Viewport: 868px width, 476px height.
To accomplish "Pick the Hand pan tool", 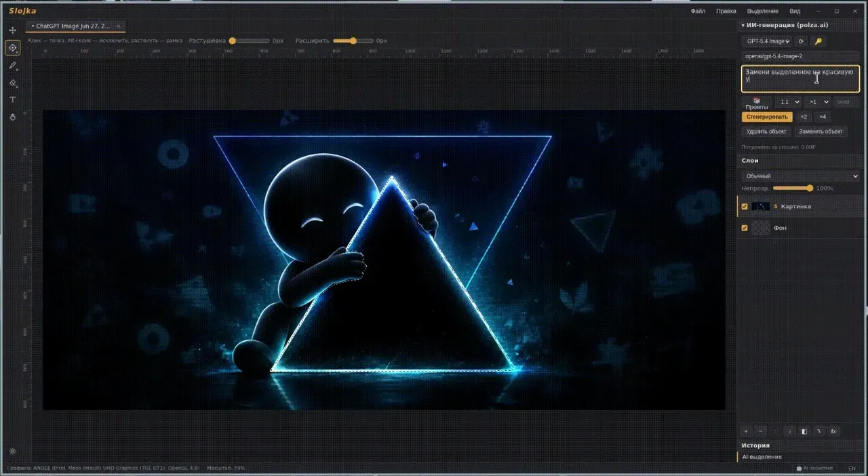I will pyautogui.click(x=12, y=117).
